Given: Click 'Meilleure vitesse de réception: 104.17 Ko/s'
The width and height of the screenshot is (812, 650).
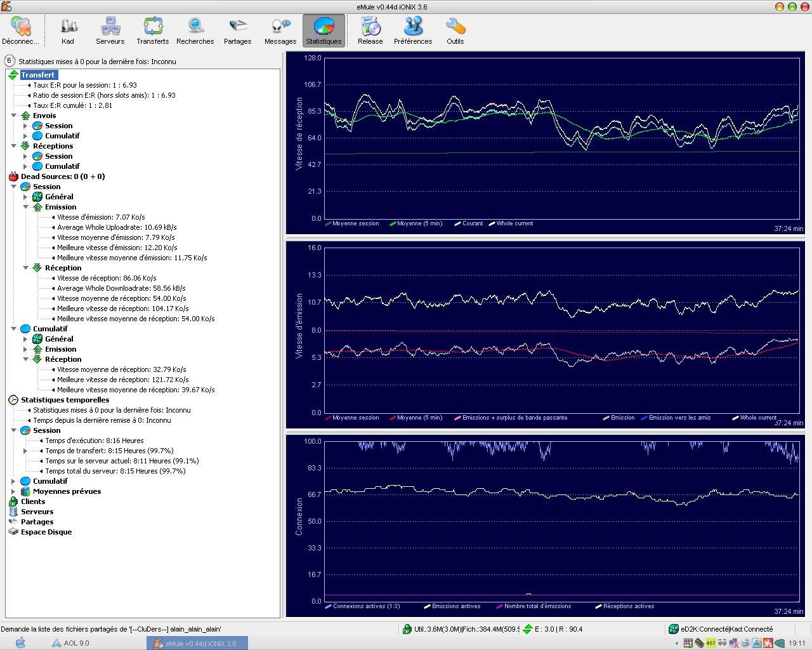Looking at the screenshot, I should point(123,308).
